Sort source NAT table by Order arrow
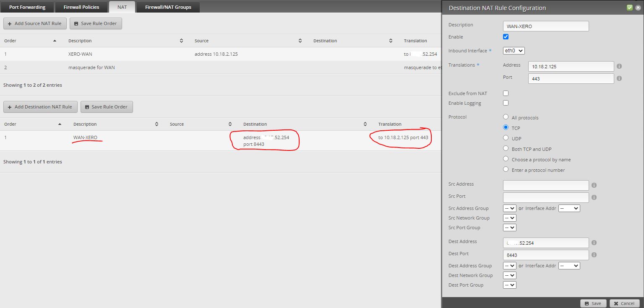Viewport: 644px width, 308px height. coord(55,41)
